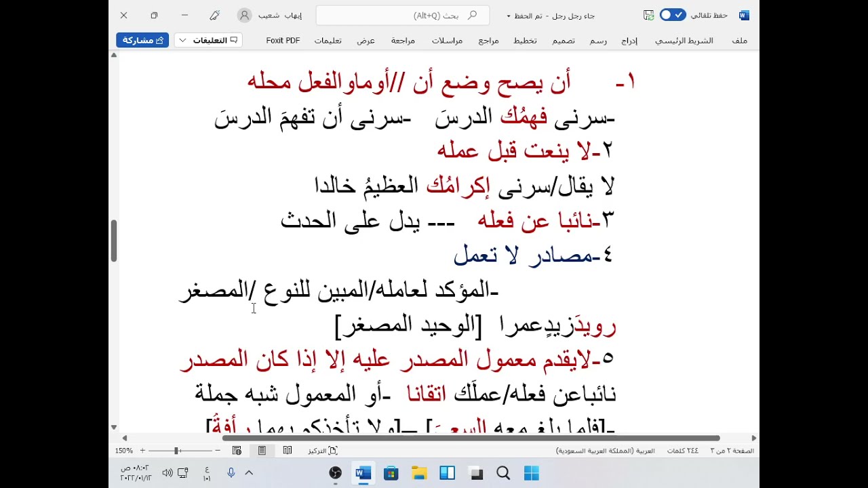Open File Explorer from the taskbar
The image size is (868, 488).
[x=419, y=473]
